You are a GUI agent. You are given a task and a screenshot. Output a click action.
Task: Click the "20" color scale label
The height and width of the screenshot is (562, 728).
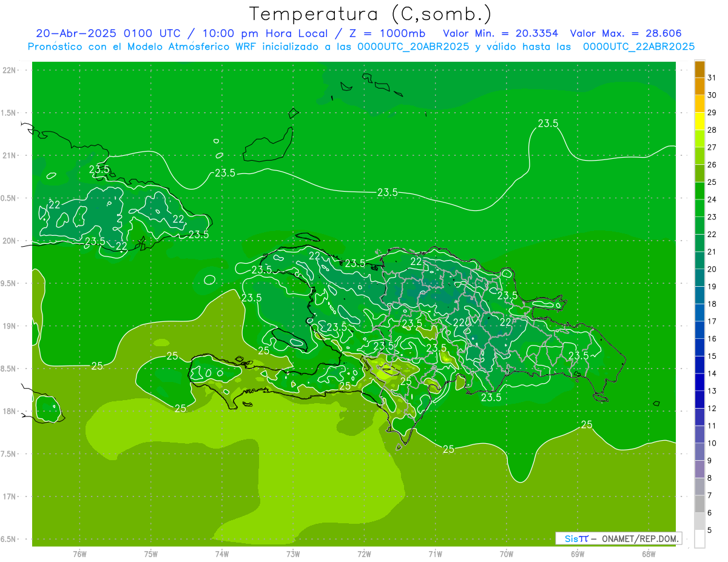(x=712, y=269)
